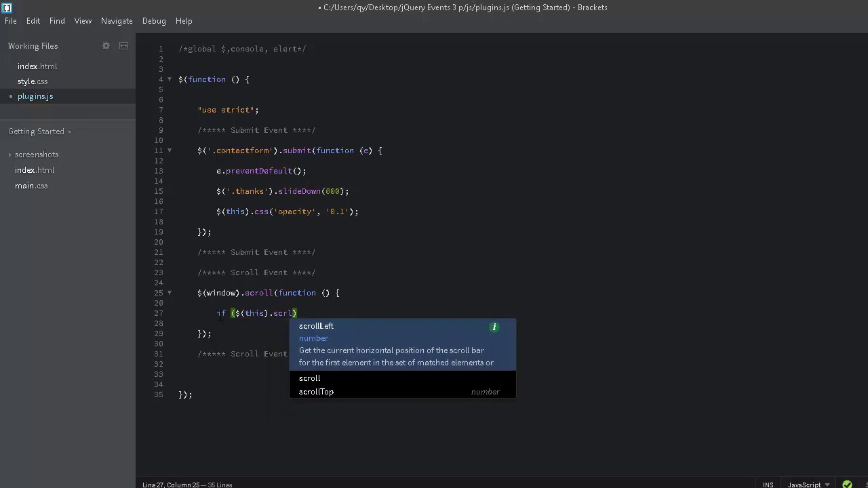Image resolution: width=868 pixels, height=488 pixels.
Task: Click the Scroll Event comment on line 23
Action: [x=256, y=272]
